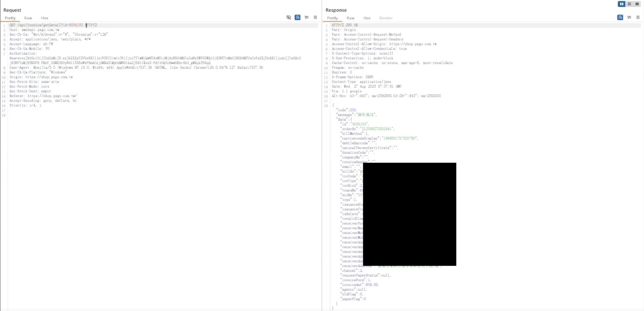Screen dimensions: 644x311
Task: Open the Response Render tab
Action: click(386, 18)
